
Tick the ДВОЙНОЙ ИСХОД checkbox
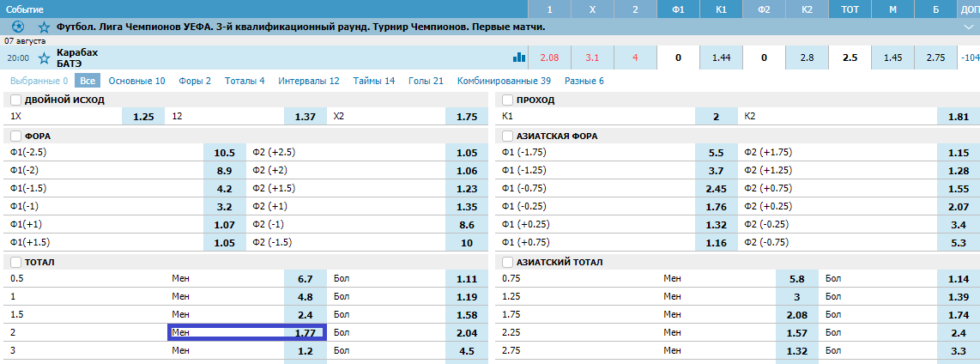pyautogui.click(x=15, y=100)
